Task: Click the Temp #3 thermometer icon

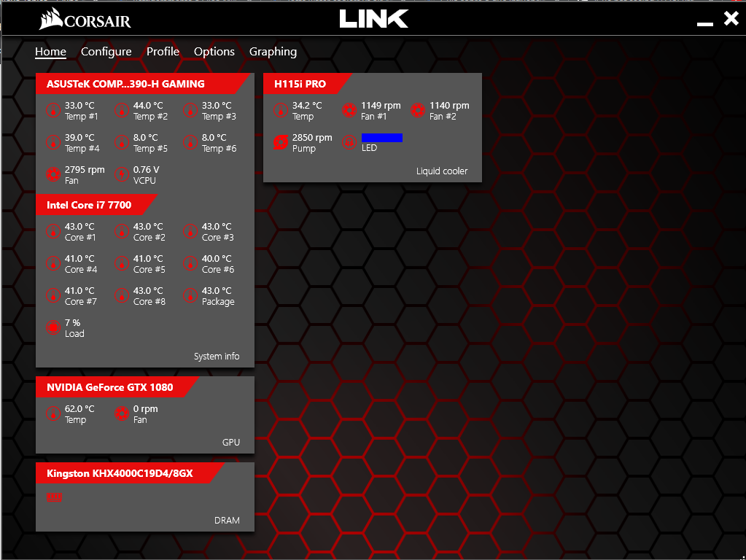Action: [190, 110]
